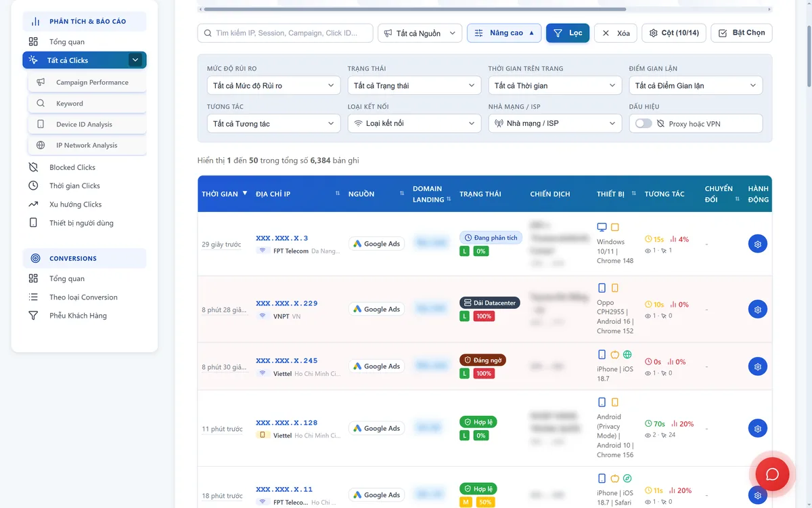The height and width of the screenshot is (508, 812).
Task: Open the Nhà mạng / ISP selector
Action: click(x=555, y=123)
